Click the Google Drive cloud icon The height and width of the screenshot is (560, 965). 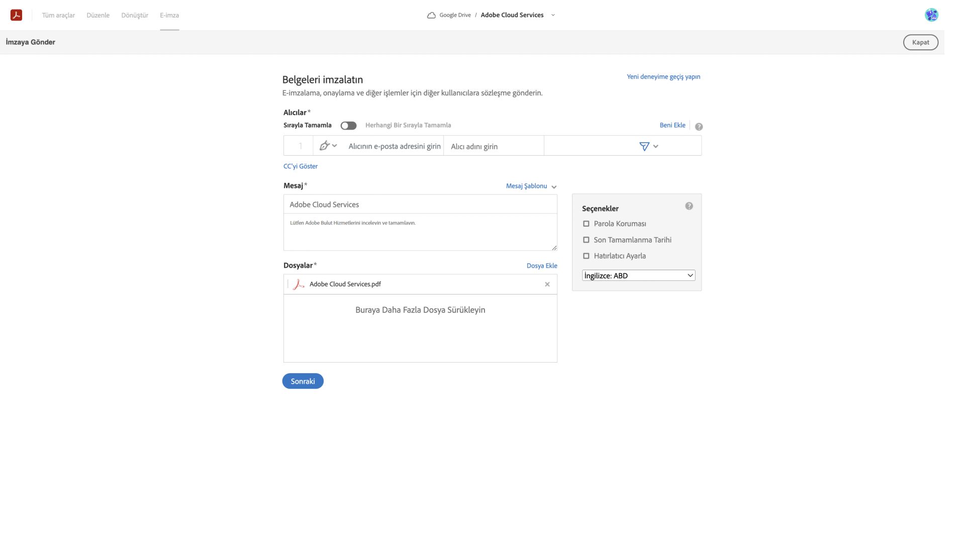tap(431, 15)
